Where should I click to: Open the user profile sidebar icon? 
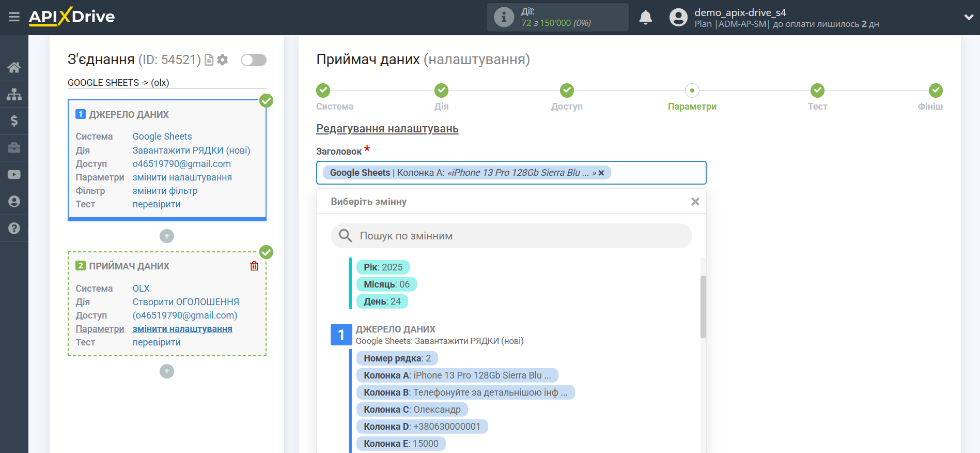[x=14, y=201]
